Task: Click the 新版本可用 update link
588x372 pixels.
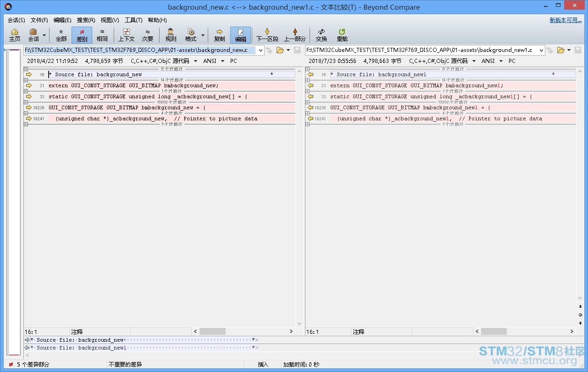Action: tap(566, 20)
